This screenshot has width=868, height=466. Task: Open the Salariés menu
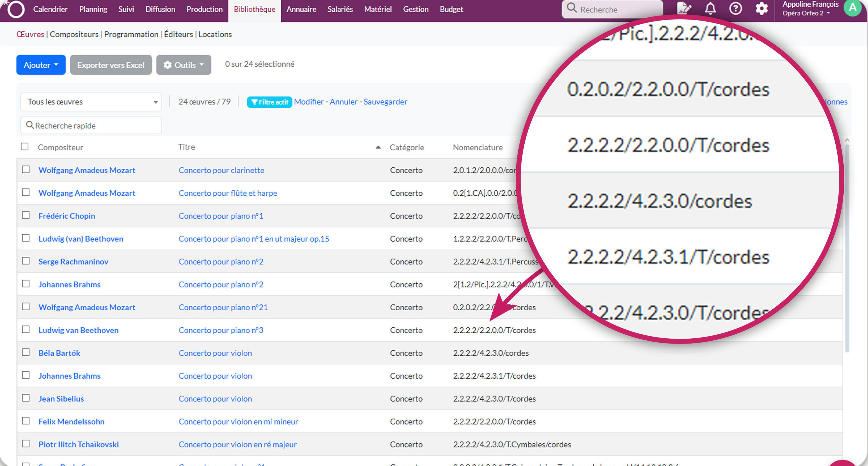coord(340,9)
